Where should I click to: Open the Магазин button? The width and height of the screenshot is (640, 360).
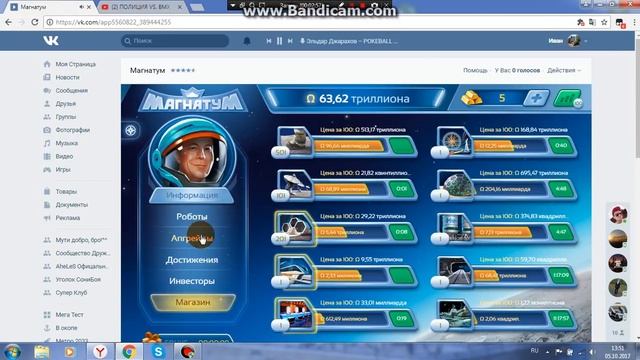(193, 302)
